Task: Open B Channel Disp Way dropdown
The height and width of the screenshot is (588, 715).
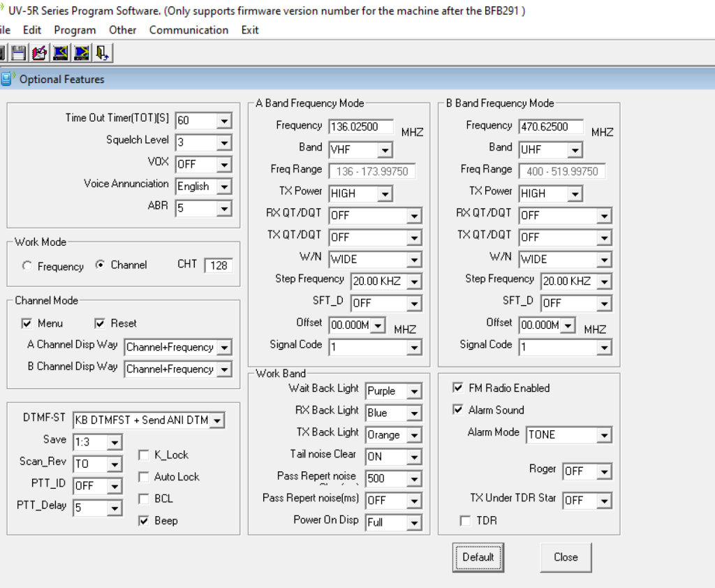Action: (224, 369)
